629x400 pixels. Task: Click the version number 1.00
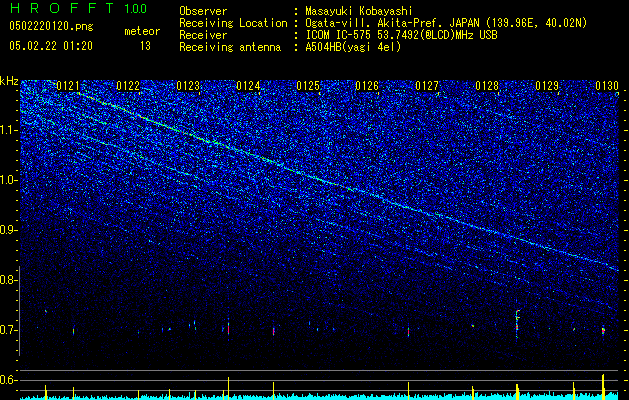[136, 9]
